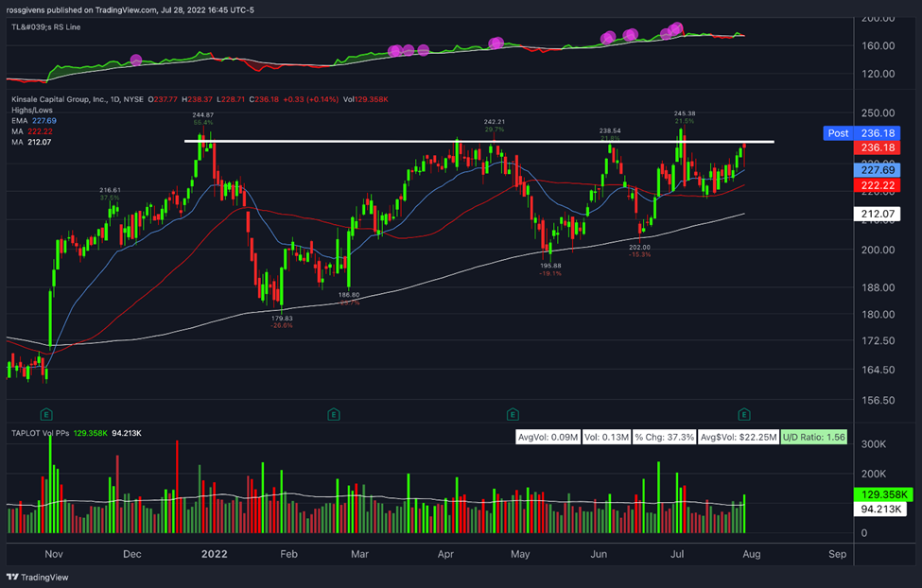This screenshot has height=588, width=922.
Task: Select the EMA 227.69 indicator legend
Action: pyautogui.click(x=33, y=121)
